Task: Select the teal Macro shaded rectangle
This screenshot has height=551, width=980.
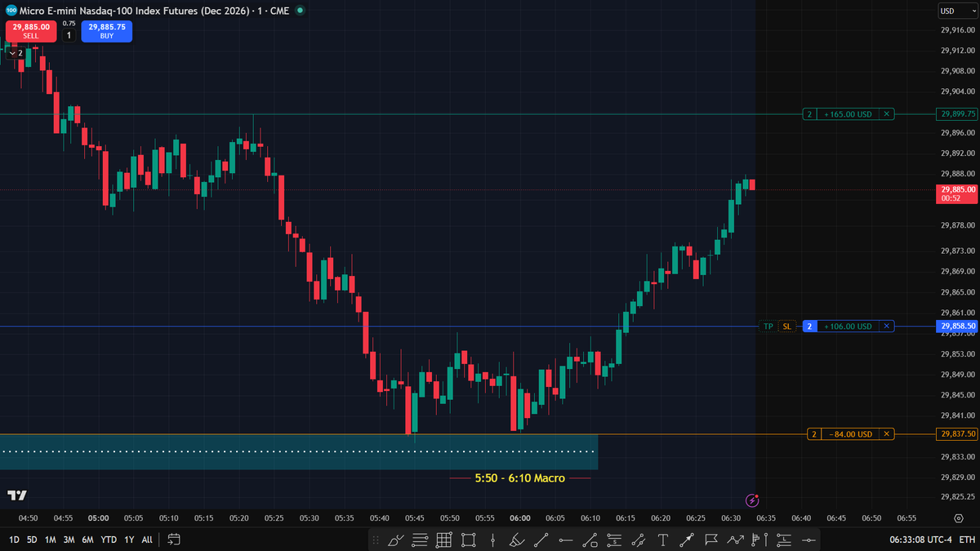Action: click(x=299, y=452)
